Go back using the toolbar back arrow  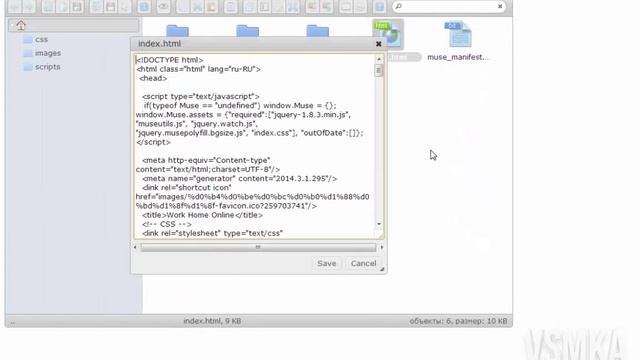pos(15,7)
